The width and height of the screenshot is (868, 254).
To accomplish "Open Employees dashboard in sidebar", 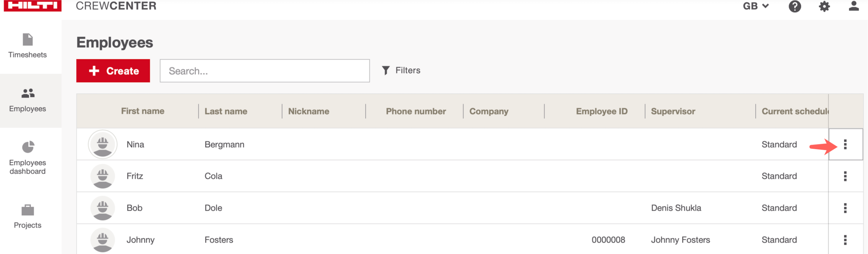I will click(x=28, y=157).
